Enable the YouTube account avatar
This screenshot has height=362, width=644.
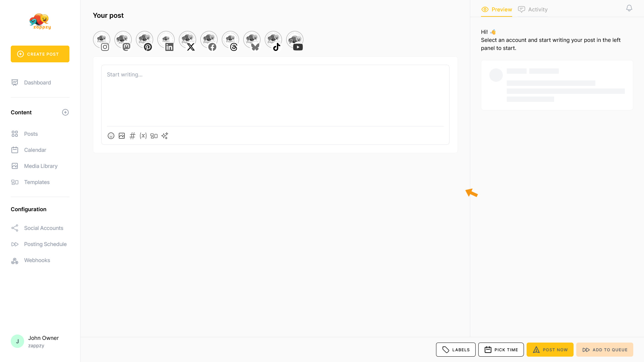point(295,40)
